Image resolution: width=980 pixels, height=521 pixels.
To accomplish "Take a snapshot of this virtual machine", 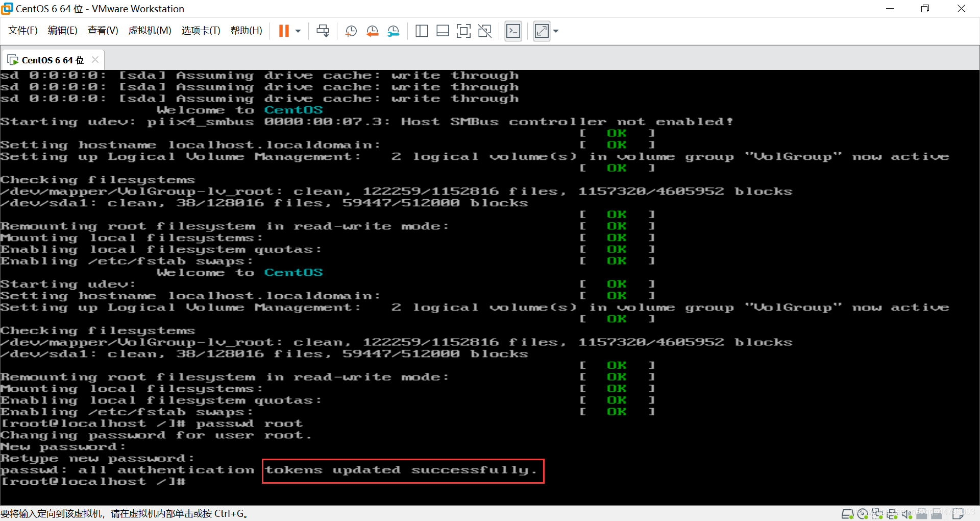I will coord(351,31).
